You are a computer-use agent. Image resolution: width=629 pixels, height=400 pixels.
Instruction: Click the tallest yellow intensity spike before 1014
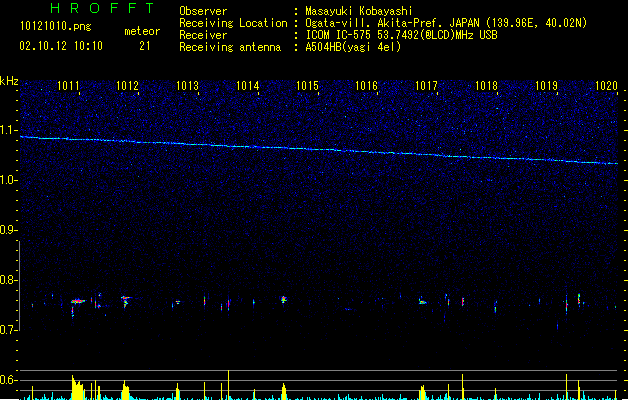point(229,384)
